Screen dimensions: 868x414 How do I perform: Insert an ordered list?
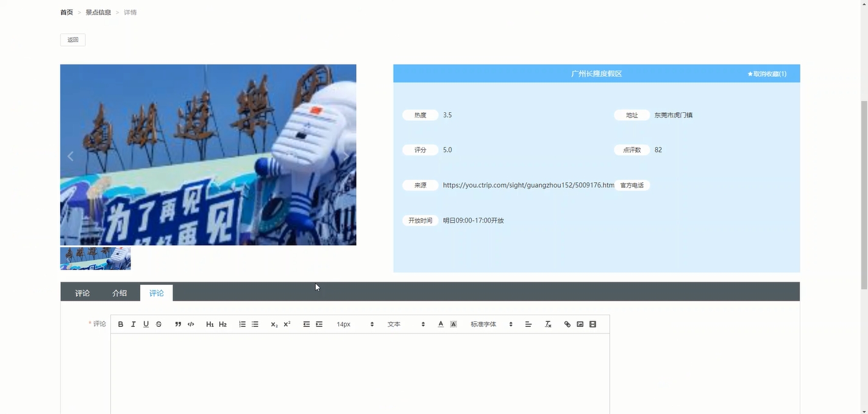pyautogui.click(x=242, y=324)
